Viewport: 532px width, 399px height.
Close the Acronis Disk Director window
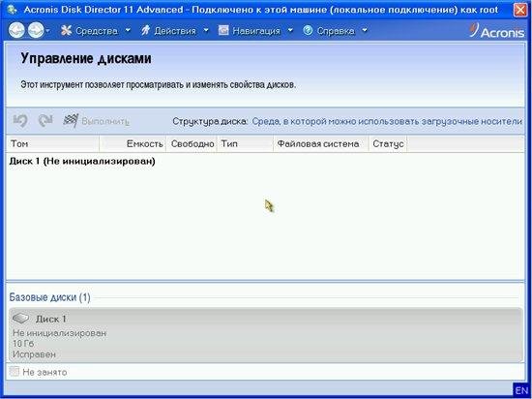coord(520,10)
